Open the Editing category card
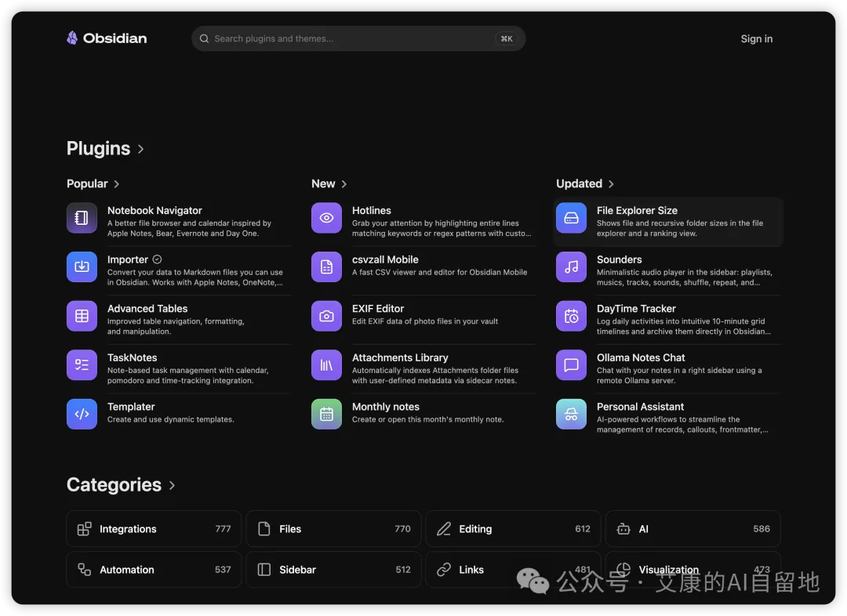 tap(513, 529)
